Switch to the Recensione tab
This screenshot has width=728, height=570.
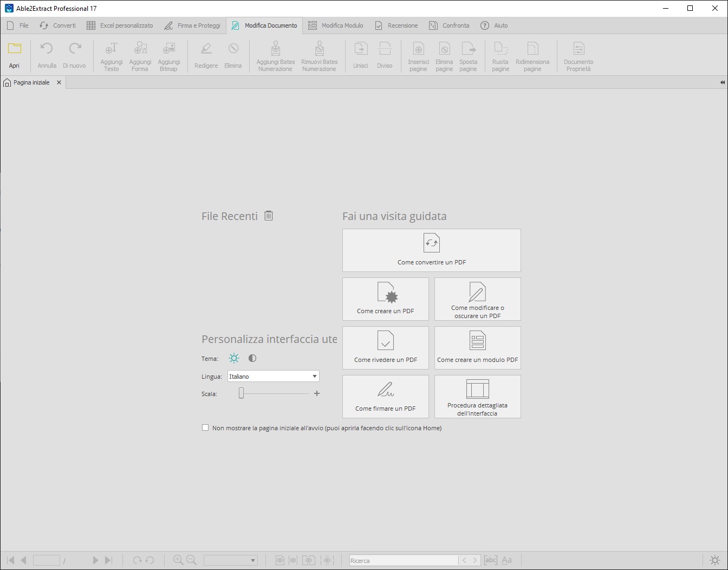(396, 25)
